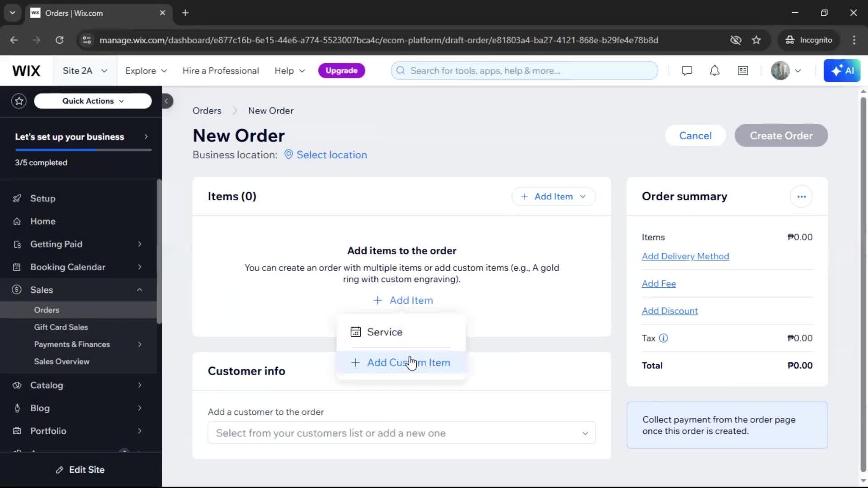
Task: Click the Tax info icon
Action: 663,338
